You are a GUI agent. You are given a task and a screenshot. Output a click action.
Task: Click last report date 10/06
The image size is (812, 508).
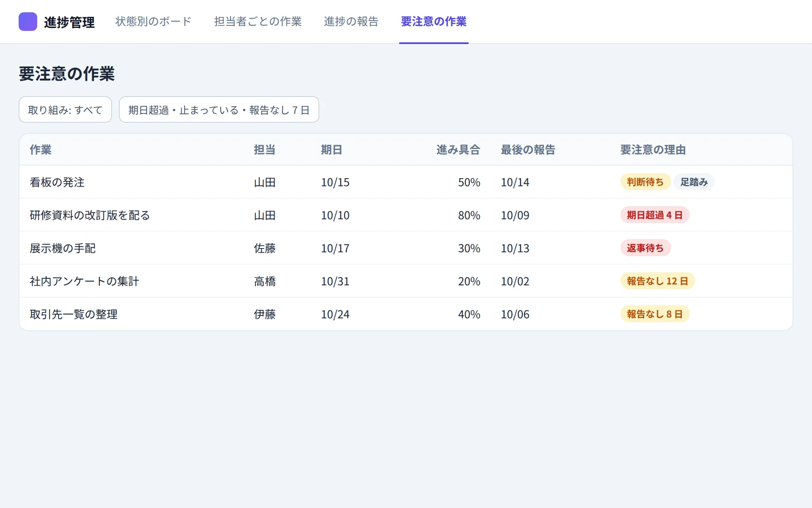(x=515, y=315)
